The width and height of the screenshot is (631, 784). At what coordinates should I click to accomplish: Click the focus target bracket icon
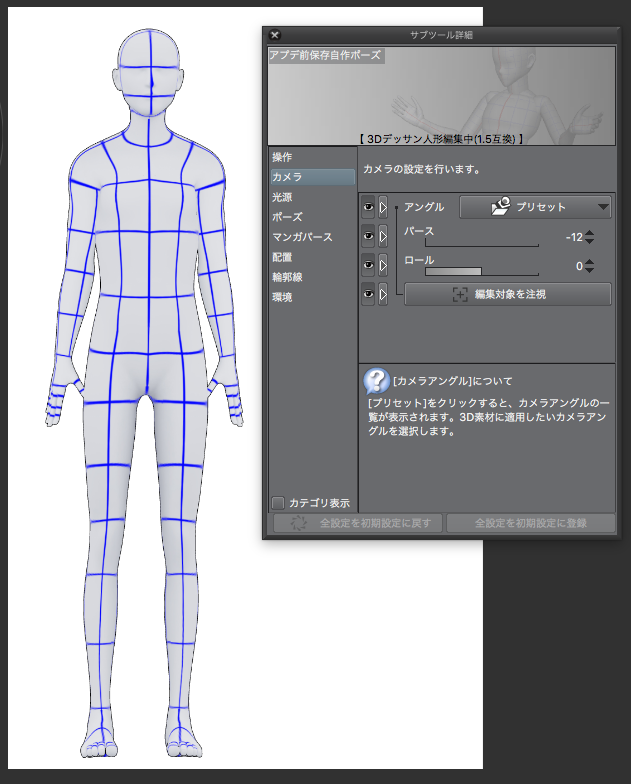tap(460, 294)
